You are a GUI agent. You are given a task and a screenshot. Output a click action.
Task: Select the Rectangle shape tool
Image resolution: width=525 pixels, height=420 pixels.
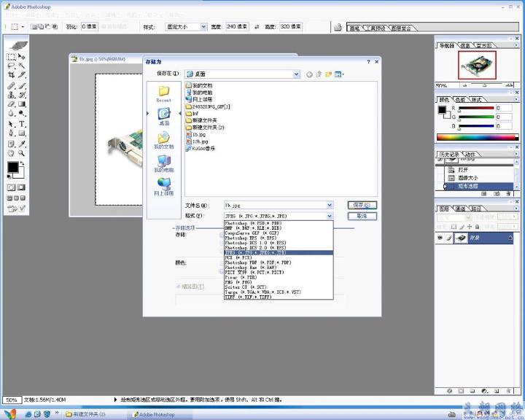tap(22, 133)
